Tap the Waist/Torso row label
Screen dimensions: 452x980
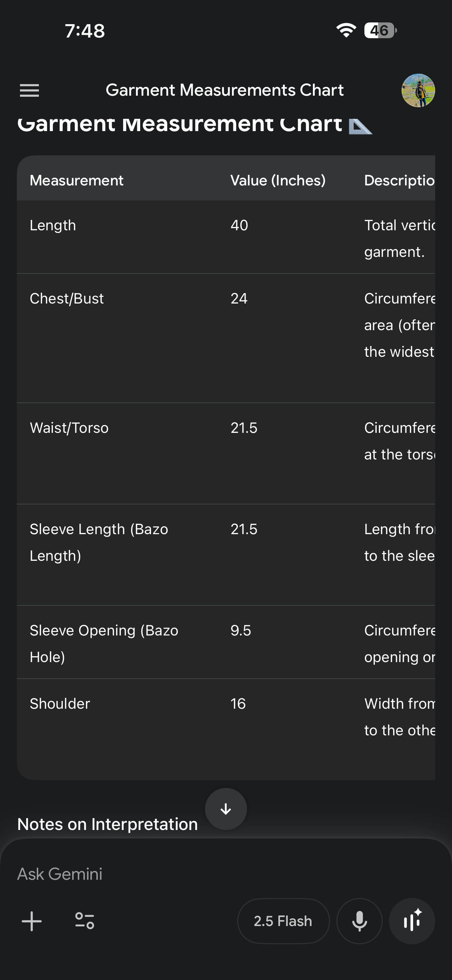tap(69, 428)
